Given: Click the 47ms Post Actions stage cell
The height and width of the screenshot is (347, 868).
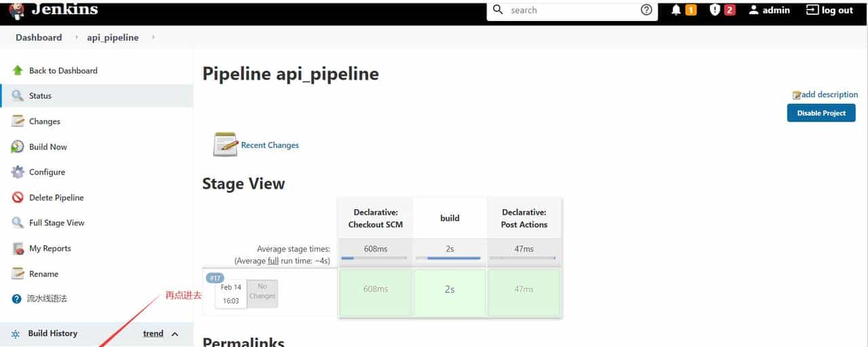Looking at the screenshot, I should click(x=524, y=292).
